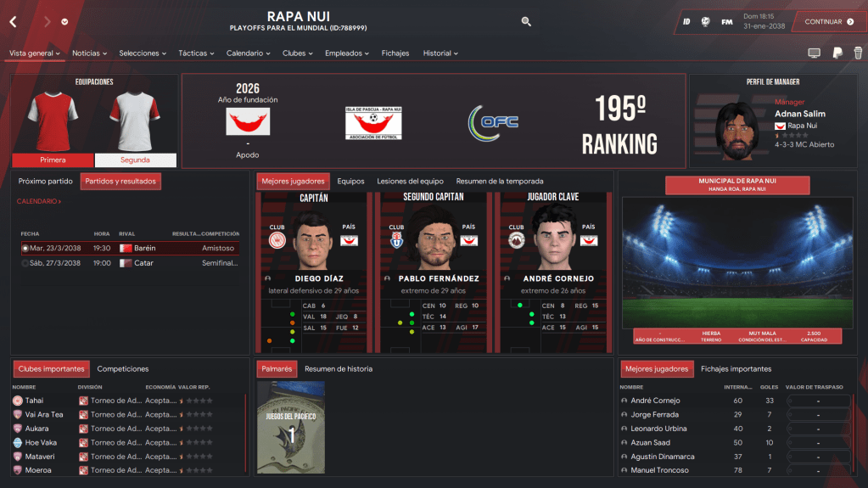Screen dimensions: 868x488
Task: Expand the Tácticas dropdown menu
Action: 196,53
